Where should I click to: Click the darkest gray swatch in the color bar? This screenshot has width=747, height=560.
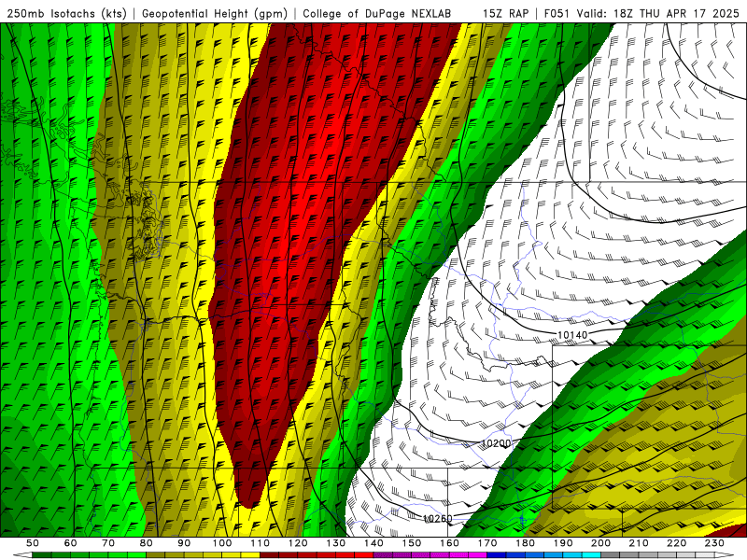tap(611, 554)
